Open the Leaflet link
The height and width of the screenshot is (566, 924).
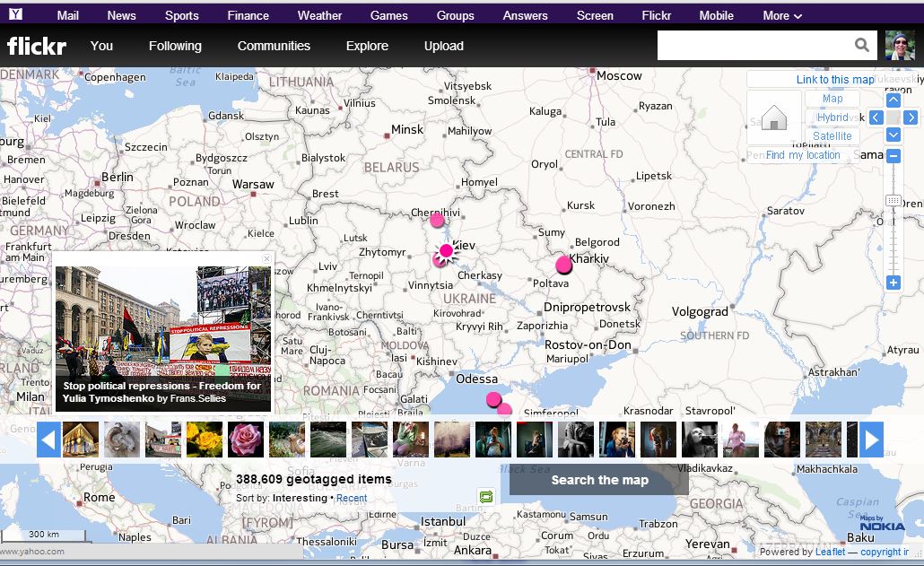[x=831, y=552]
